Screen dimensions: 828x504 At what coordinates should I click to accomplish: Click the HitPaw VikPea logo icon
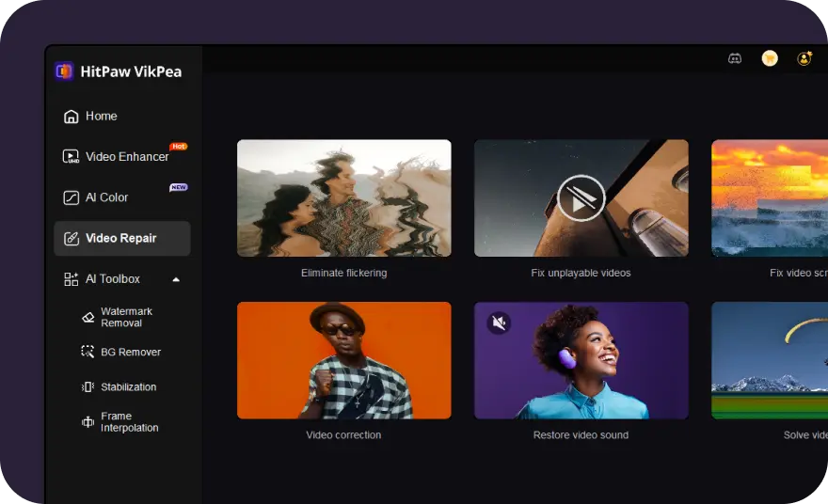tap(64, 71)
